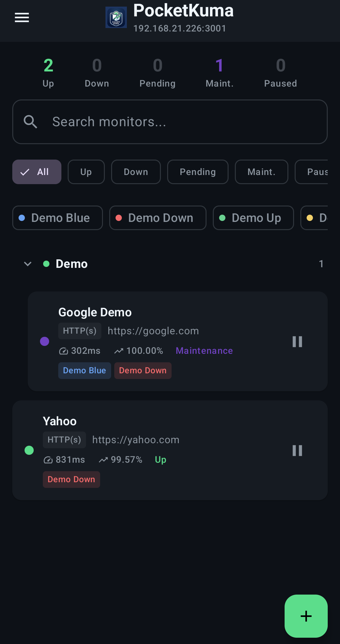The width and height of the screenshot is (340, 644).
Task: Click Yahoo response time gauge icon
Action: coord(48,460)
